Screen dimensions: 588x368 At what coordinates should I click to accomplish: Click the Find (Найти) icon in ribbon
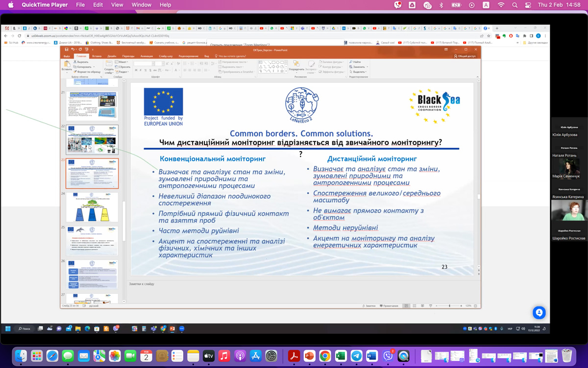click(x=356, y=62)
